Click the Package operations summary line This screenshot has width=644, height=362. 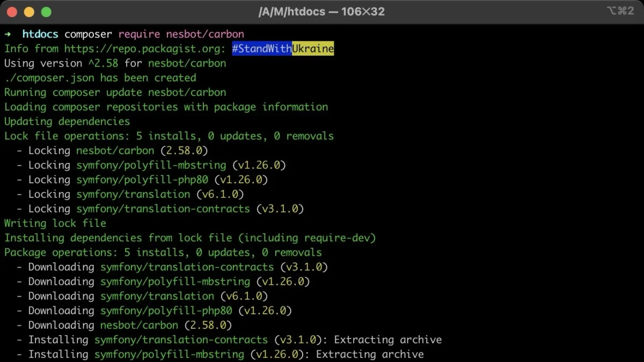tap(163, 252)
